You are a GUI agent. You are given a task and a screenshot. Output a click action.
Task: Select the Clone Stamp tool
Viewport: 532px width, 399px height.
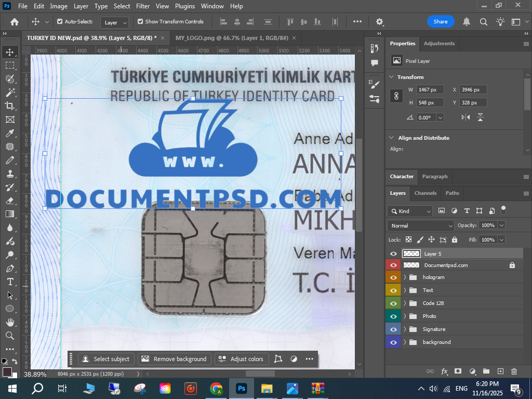[x=10, y=174]
